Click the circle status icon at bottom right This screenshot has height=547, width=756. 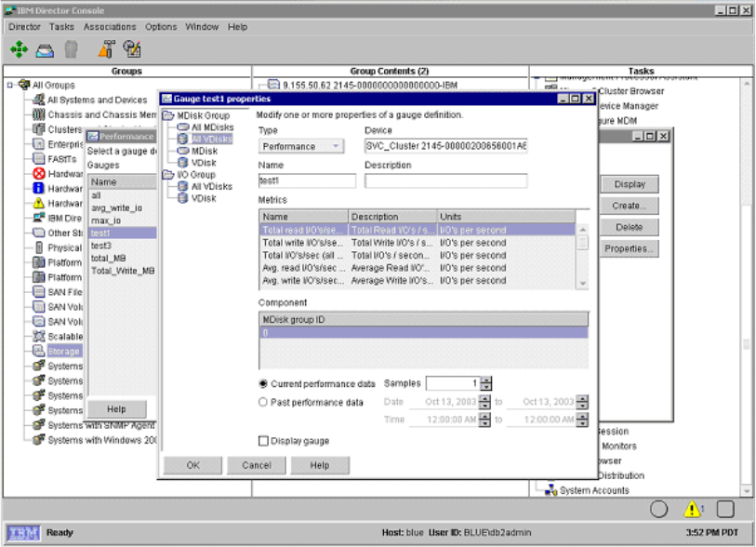click(x=658, y=509)
